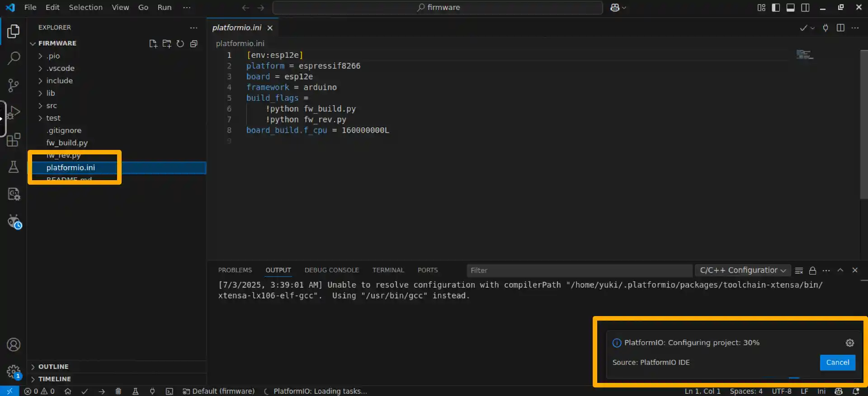The image size is (868, 396).
Task: Open the Manage gear in activity bar
Action: (x=14, y=372)
